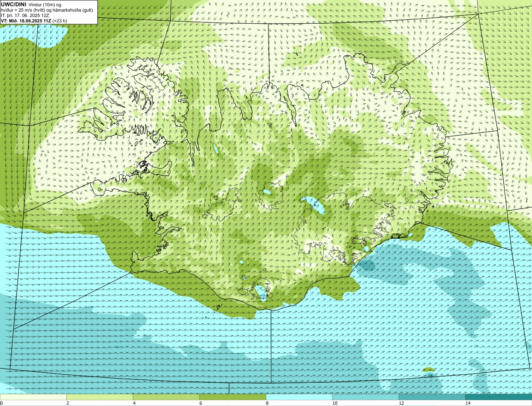Viewport: 532px width, 406px height.
Task: Click the 4–6 m/s green legend segment
Action: 166,397
